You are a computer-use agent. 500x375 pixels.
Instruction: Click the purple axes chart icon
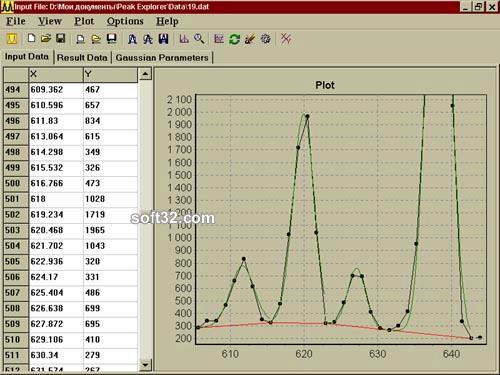[184, 39]
